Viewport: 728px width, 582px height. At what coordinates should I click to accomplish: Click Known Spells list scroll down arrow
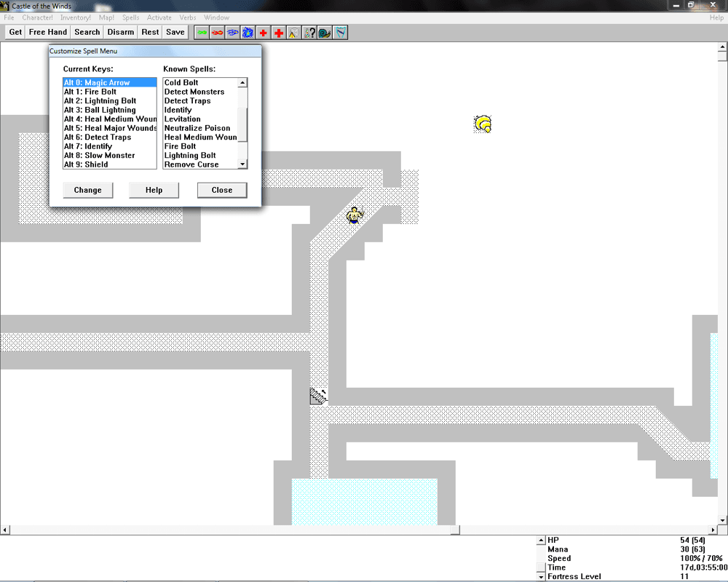click(242, 164)
